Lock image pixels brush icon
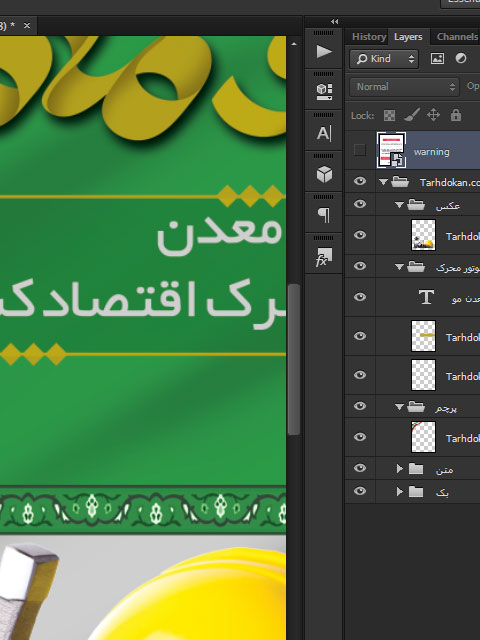This screenshot has width=480, height=640. tap(412, 116)
